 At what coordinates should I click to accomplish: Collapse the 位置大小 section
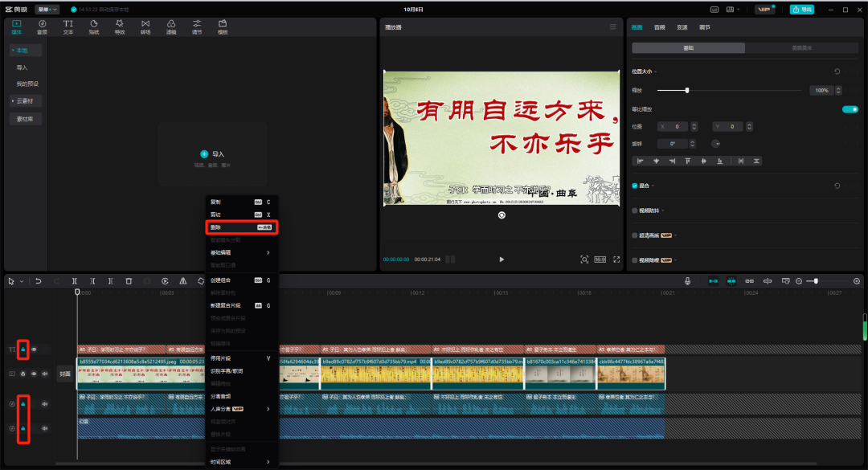point(656,72)
